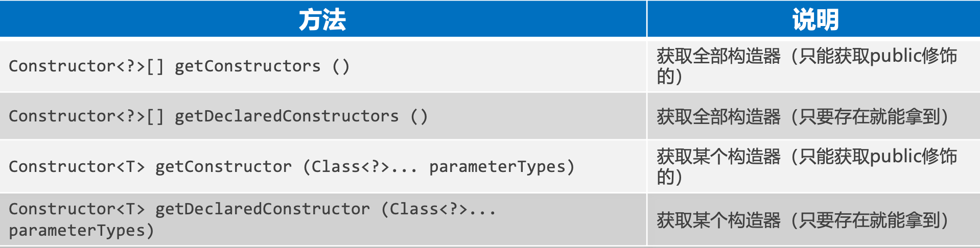The image size is (980, 248).
Task: Click the empty parentheses after getConstructors
Action: tap(341, 66)
